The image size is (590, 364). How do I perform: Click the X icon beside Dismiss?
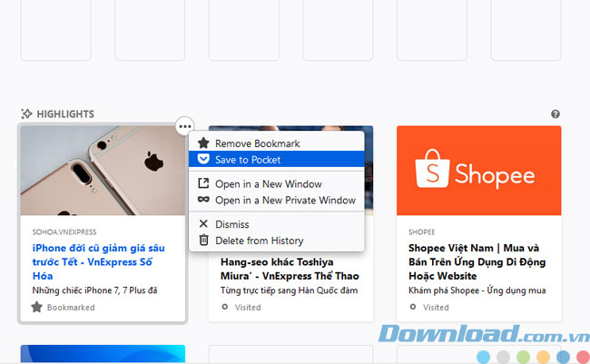(x=203, y=223)
